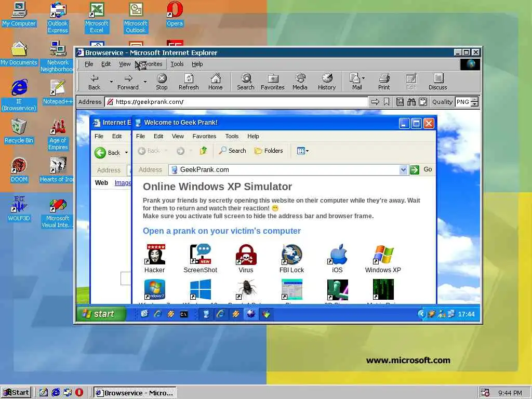Open the Recycle Bin
The width and height of the screenshot is (532, 399).
[x=19, y=131]
